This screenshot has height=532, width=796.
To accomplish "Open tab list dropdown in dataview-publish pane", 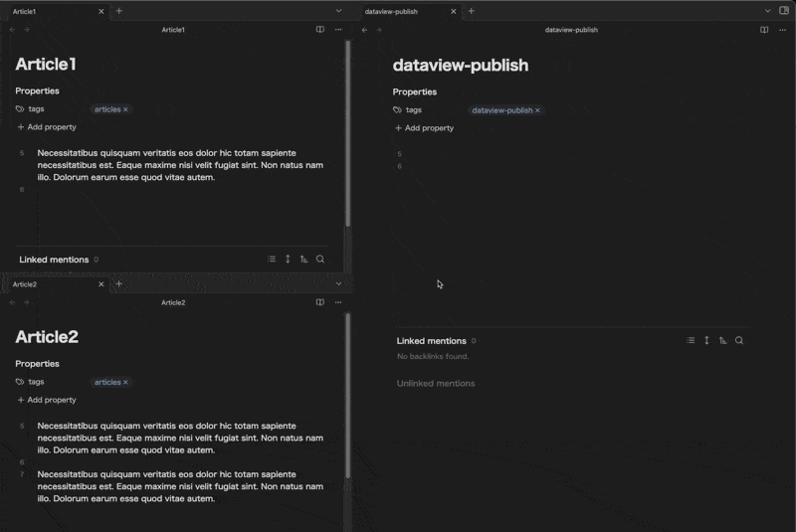I will 767,11.
